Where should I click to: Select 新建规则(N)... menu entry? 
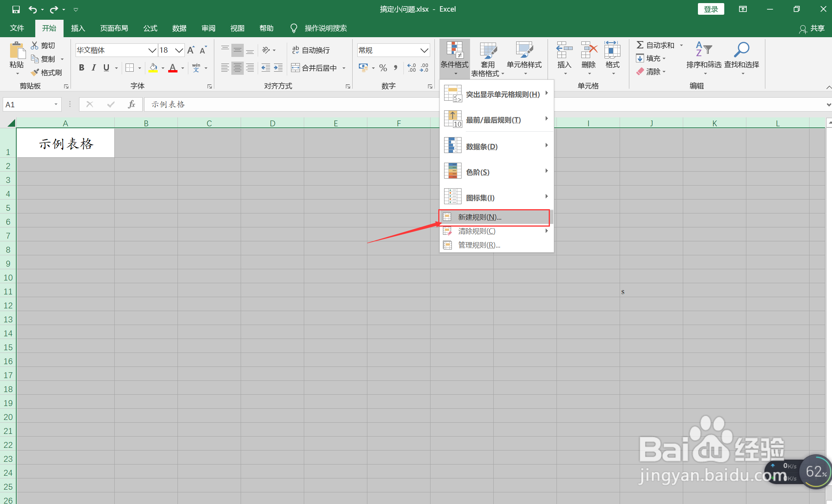pyautogui.click(x=479, y=217)
